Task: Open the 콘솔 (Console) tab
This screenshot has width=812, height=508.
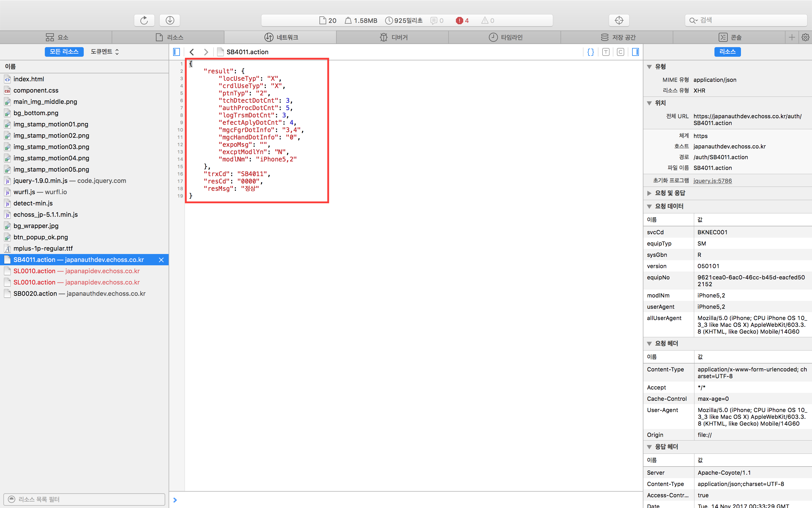Action: click(x=729, y=37)
